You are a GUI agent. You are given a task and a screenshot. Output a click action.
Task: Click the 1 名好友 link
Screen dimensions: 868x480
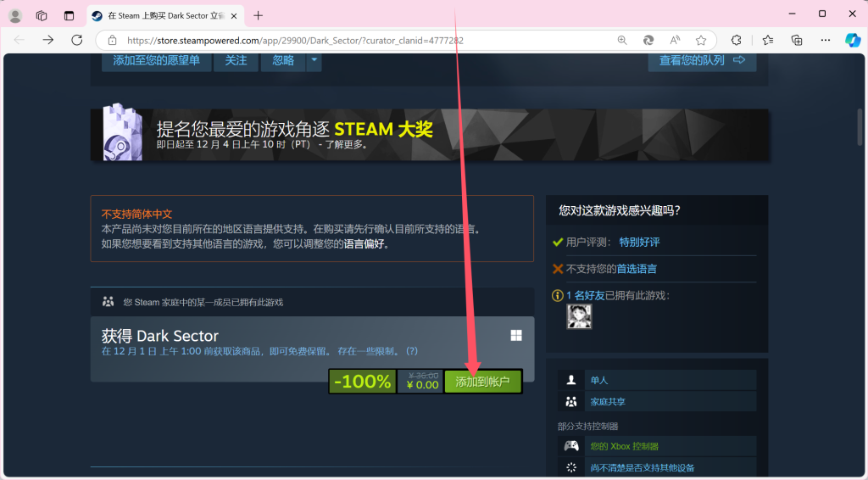(x=585, y=296)
